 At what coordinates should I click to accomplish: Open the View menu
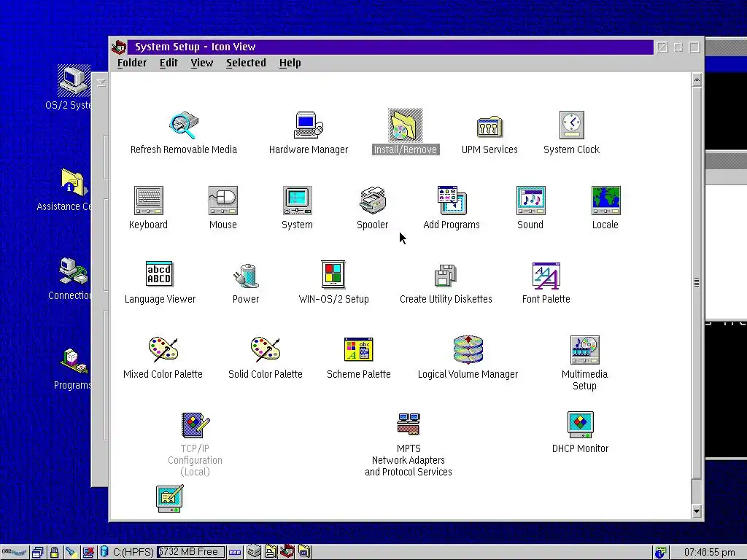click(x=201, y=63)
